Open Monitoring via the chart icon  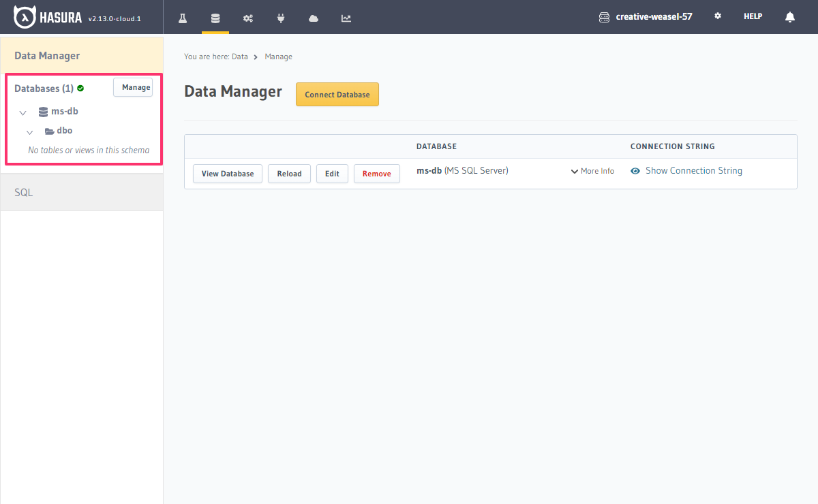pos(346,17)
